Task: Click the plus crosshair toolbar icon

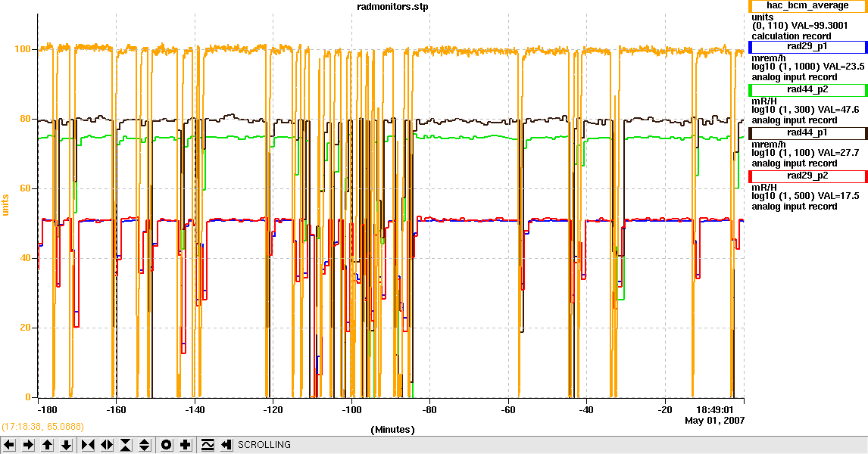Action: (x=186, y=445)
